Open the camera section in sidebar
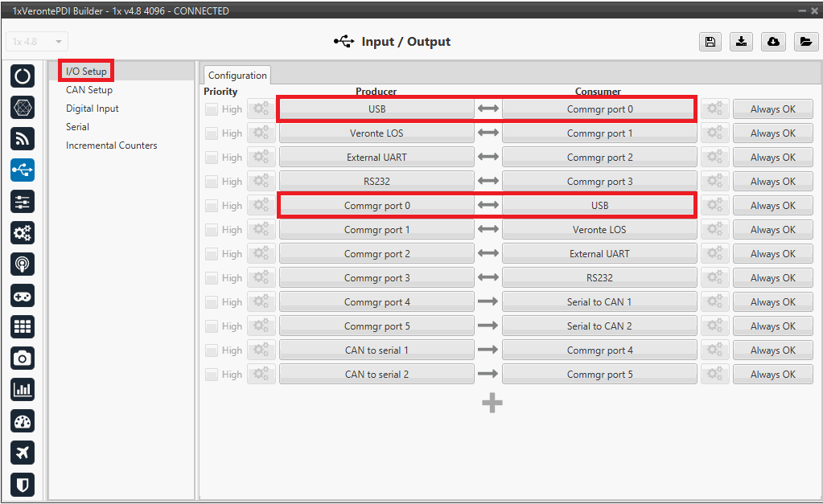823x504 pixels. pos(23,358)
